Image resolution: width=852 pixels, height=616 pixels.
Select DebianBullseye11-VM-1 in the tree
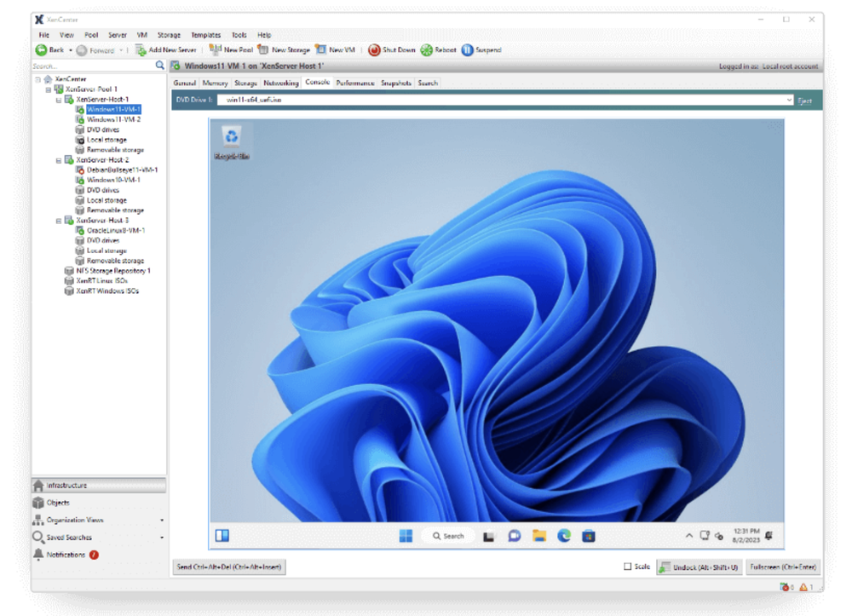point(122,170)
